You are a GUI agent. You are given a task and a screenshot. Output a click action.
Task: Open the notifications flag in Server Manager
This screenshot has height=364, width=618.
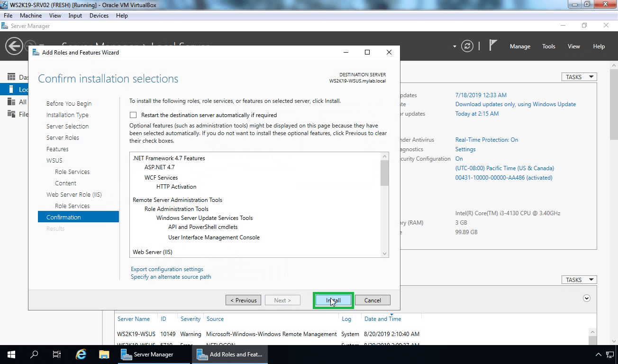coord(493,45)
